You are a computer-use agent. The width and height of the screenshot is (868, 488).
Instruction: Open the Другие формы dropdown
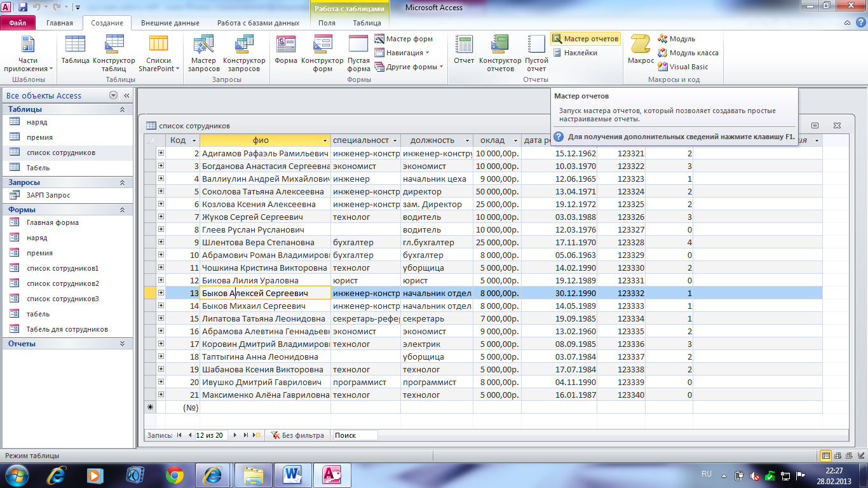point(409,67)
